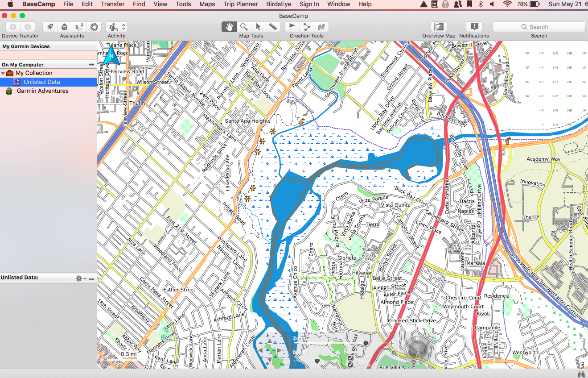Toggle the Overlays checkbox on the map

(x=350, y=365)
